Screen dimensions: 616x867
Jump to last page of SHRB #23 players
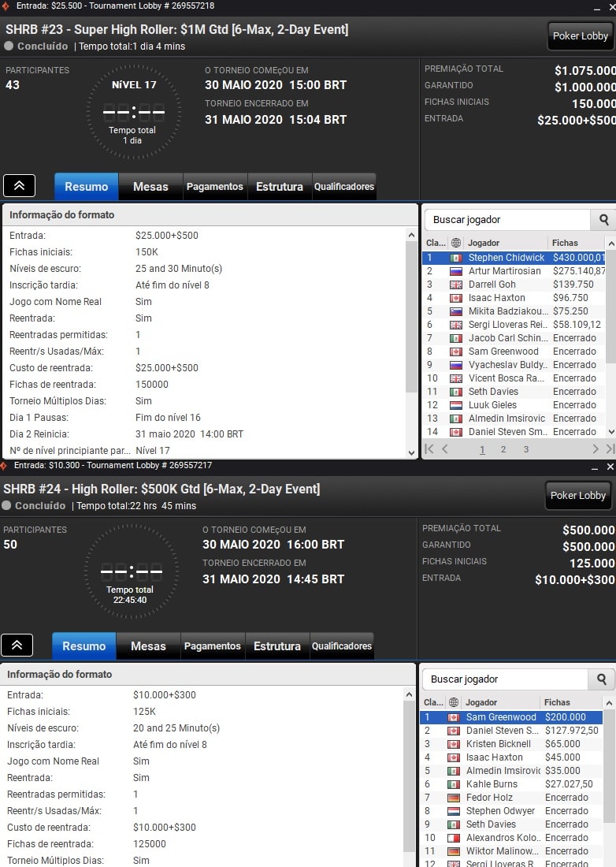tap(610, 449)
